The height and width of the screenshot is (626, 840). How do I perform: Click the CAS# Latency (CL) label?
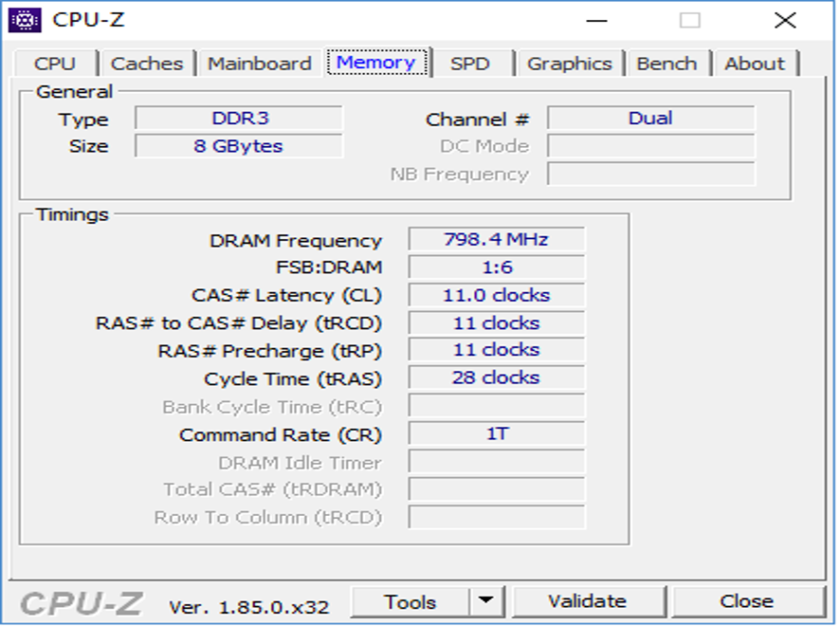click(286, 296)
